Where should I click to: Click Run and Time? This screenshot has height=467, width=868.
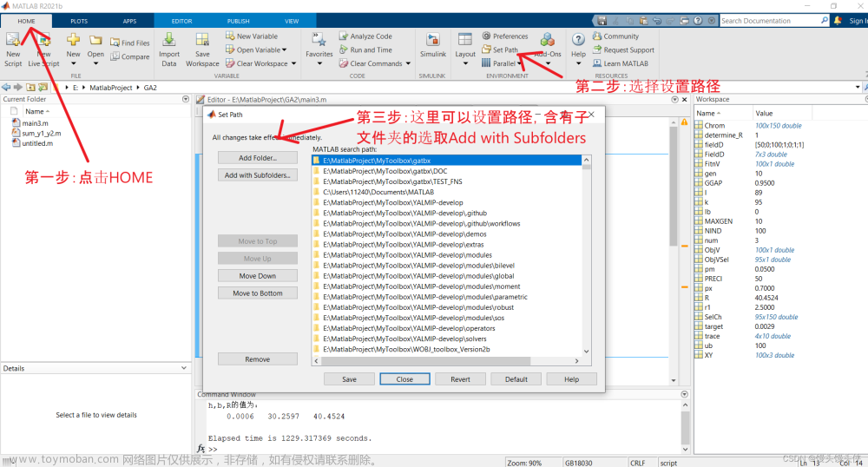365,49
